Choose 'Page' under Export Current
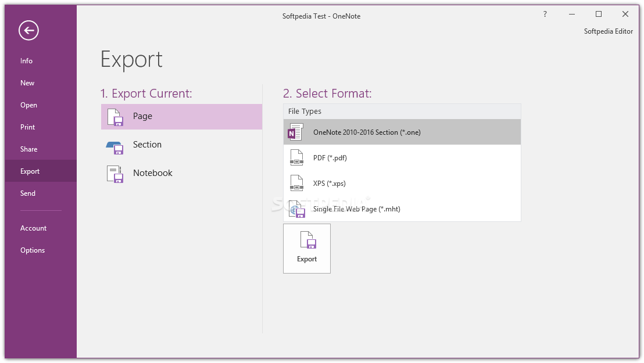644x363 pixels. pos(181,117)
